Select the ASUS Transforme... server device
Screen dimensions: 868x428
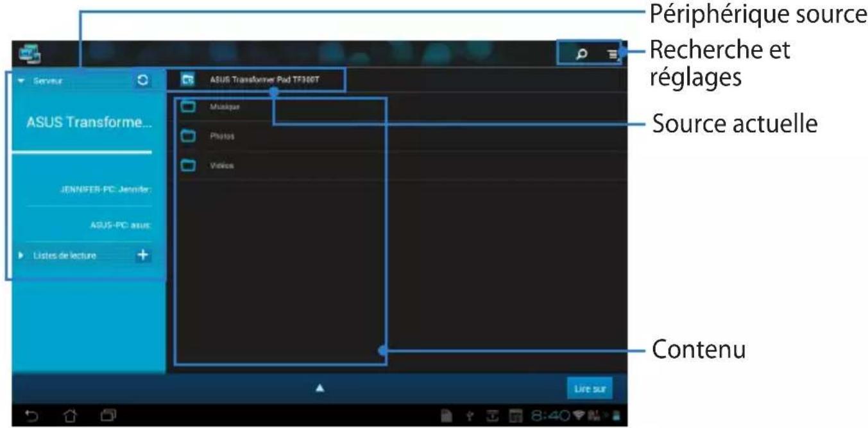(89, 124)
